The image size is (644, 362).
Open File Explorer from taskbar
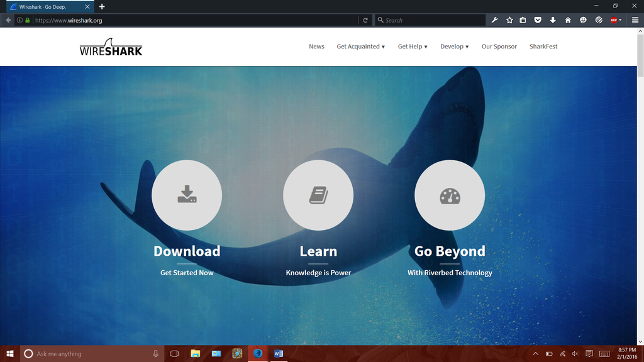(x=195, y=353)
